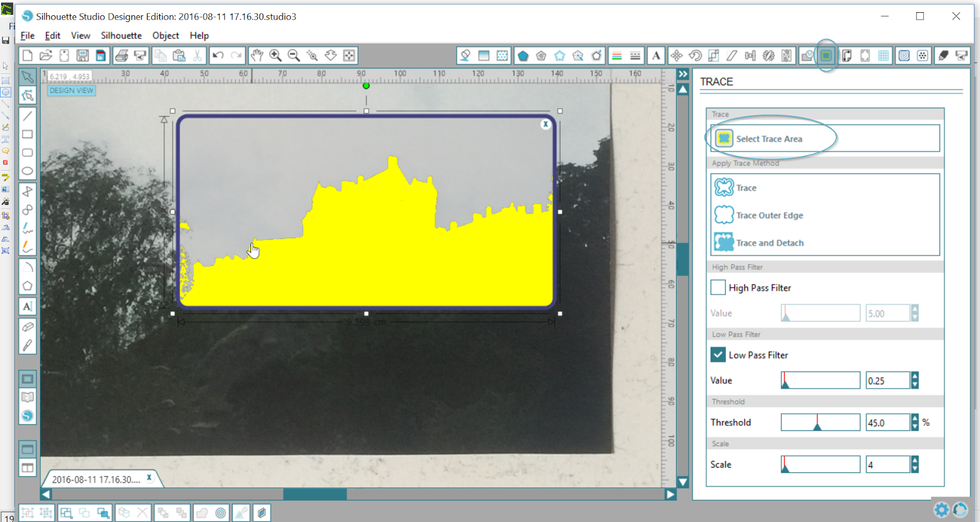Save the project with the floppy disk icon
980x522 pixels.
[x=83, y=56]
